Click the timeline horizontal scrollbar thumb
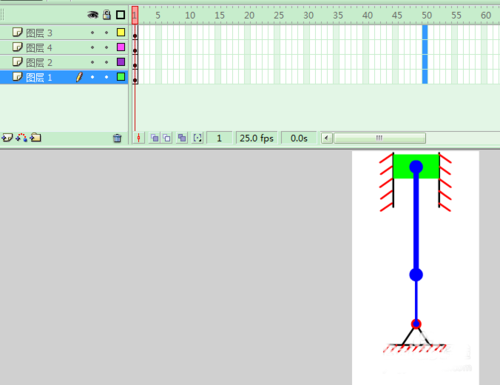Screen dimensions: 500x385 (380, 138)
